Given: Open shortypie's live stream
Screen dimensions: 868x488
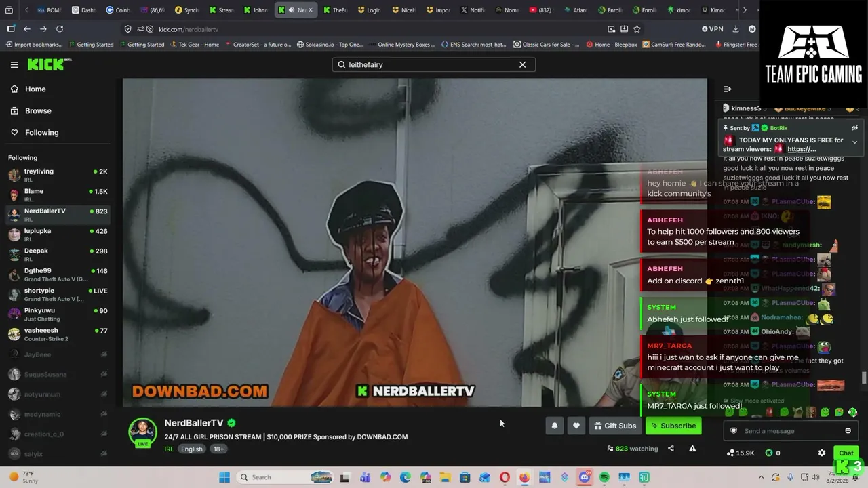Looking at the screenshot, I should pos(58,294).
